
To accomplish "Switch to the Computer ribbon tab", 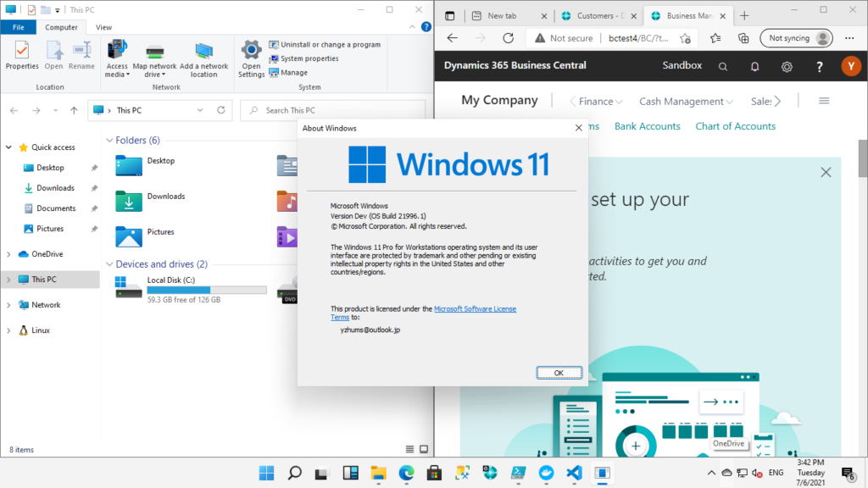I will pos(63,27).
